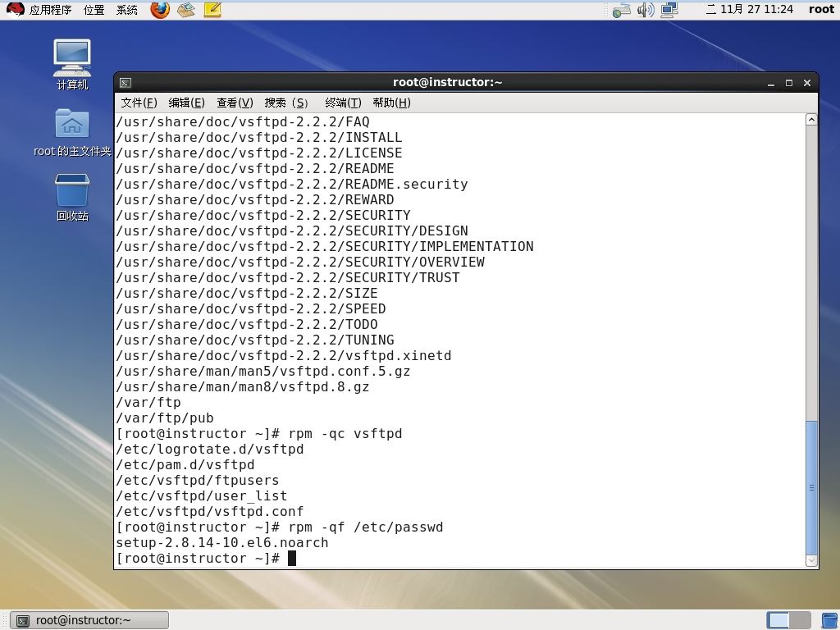Click the terminal window title bar icon
Viewport: 840px width, 630px height.
click(126, 83)
